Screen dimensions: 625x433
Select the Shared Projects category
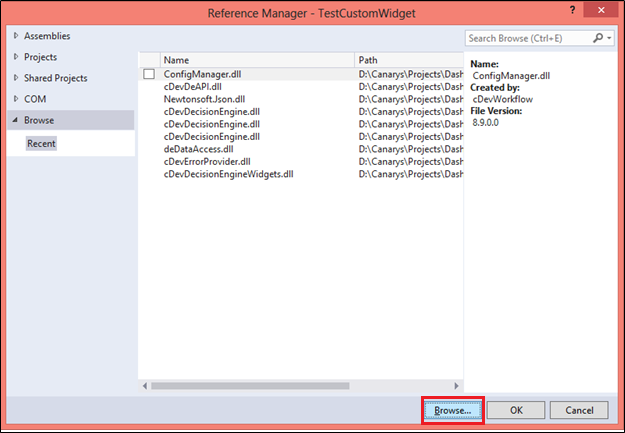click(56, 78)
